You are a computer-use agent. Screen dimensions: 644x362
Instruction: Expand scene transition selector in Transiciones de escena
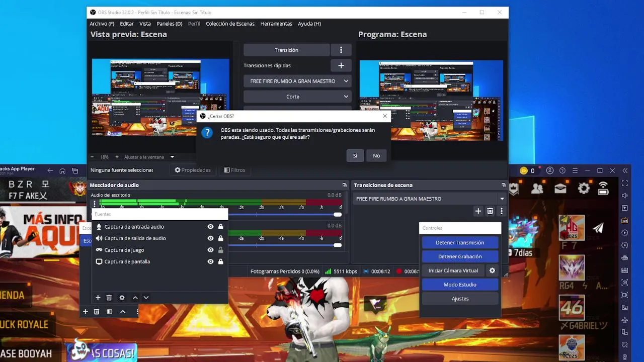click(429, 199)
